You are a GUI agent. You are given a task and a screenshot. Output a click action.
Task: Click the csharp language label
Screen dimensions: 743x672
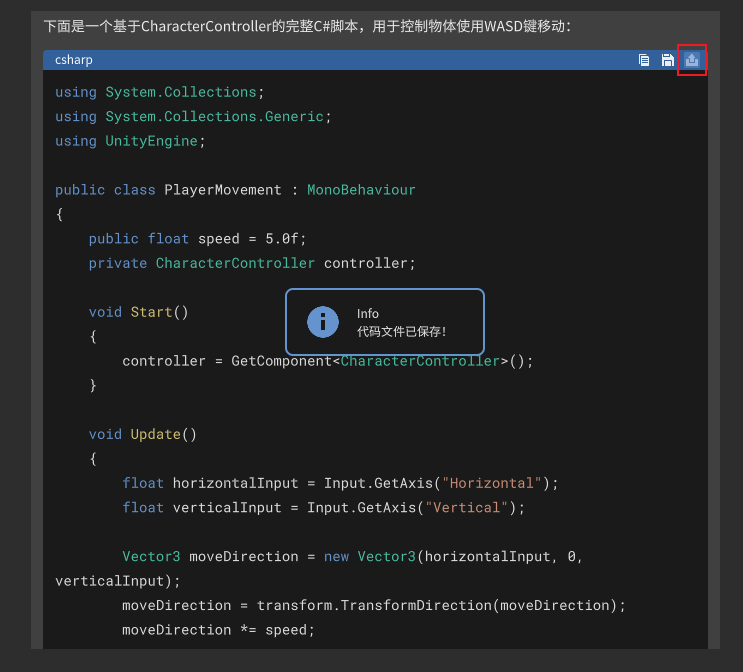point(74,60)
